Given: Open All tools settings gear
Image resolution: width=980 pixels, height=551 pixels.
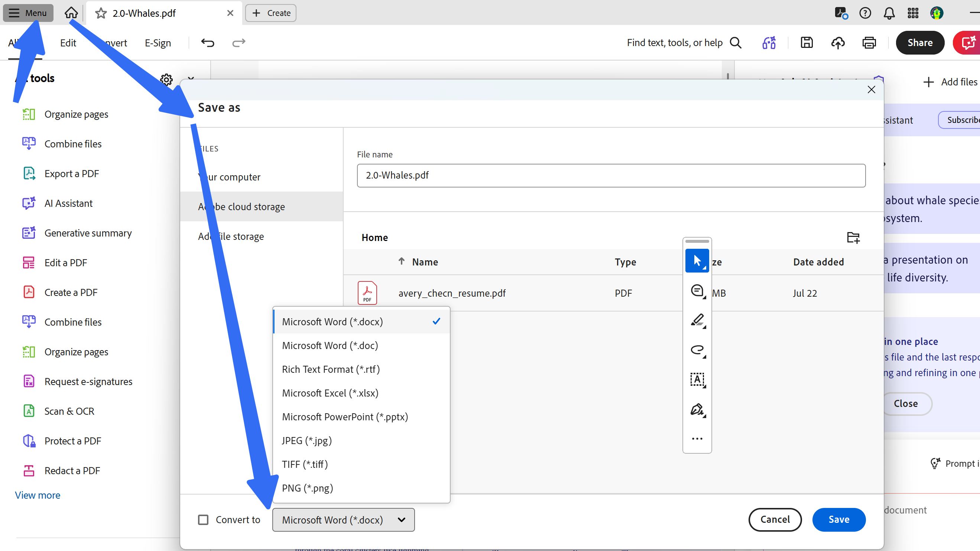Looking at the screenshot, I should coord(166,79).
